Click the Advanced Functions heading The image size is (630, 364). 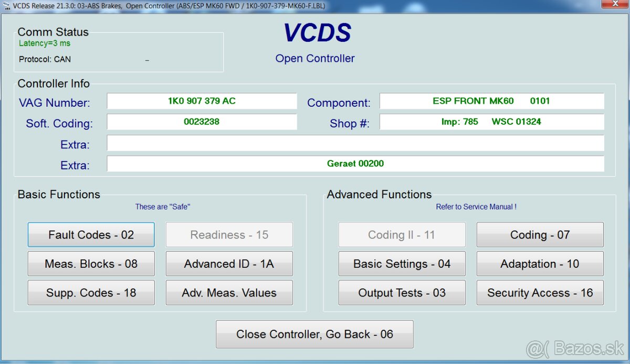(x=379, y=194)
